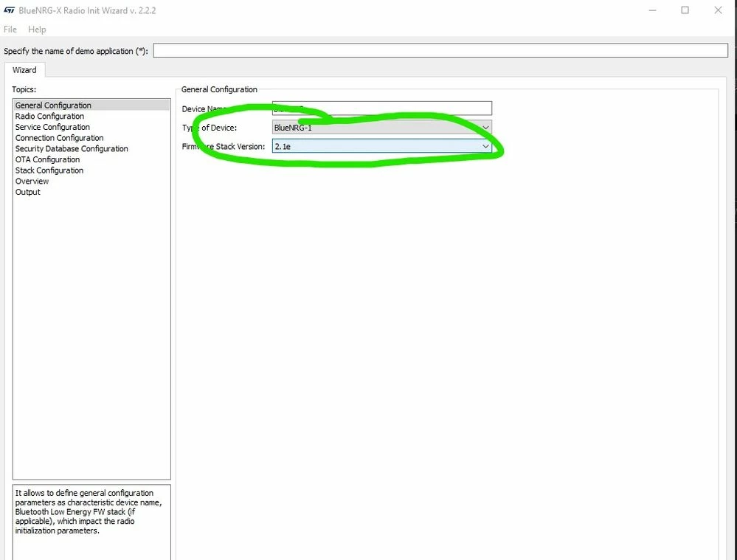This screenshot has height=560, width=737.
Task: Select Overview topic
Action: [x=91, y=181]
